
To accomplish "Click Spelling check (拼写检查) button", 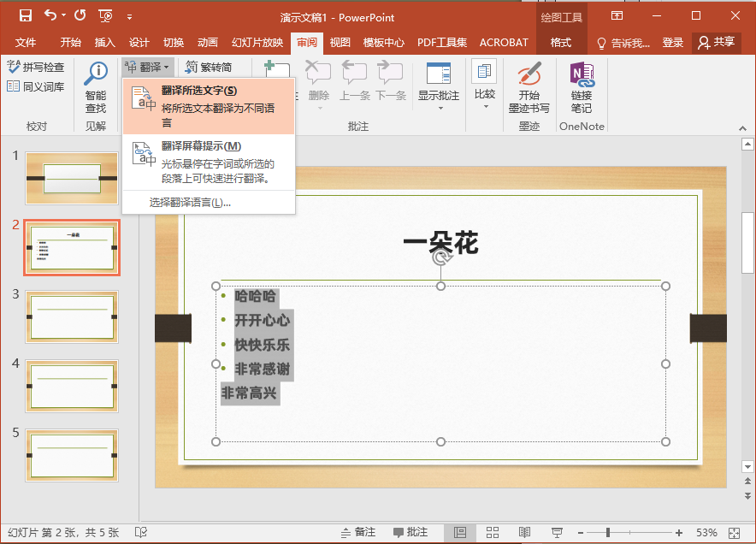I will pos(36,67).
